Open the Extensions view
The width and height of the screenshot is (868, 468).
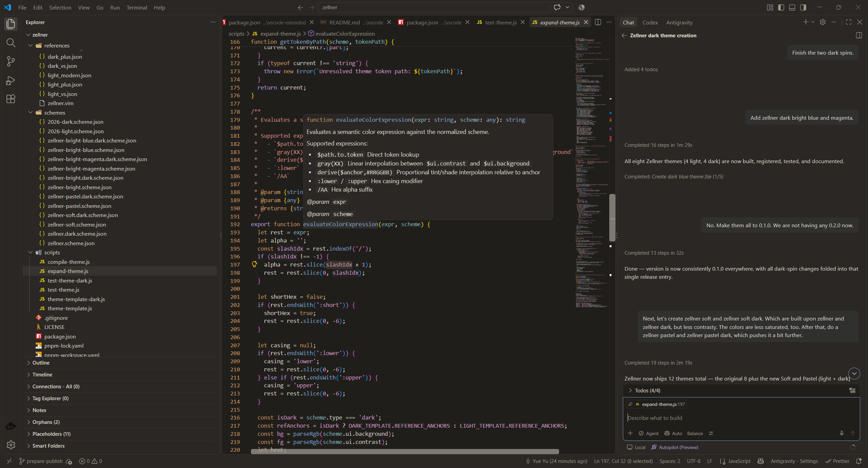pos(11,99)
